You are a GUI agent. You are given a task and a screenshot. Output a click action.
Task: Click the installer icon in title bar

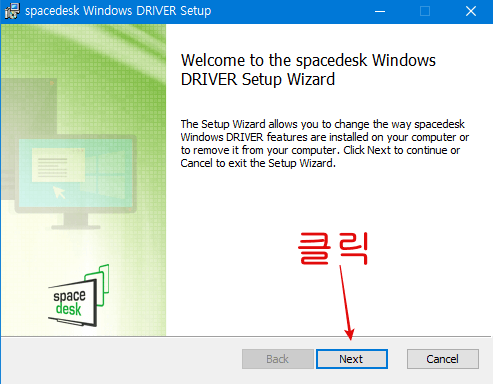[12, 11]
